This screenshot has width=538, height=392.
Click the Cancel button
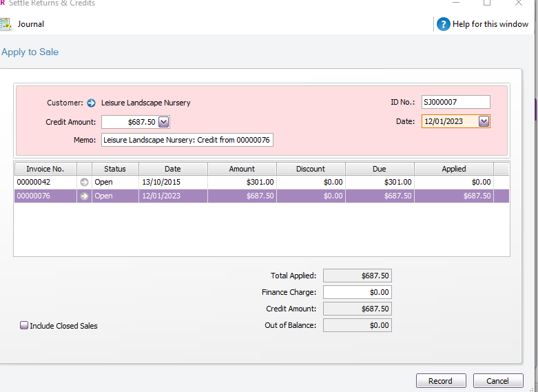(497, 381)
